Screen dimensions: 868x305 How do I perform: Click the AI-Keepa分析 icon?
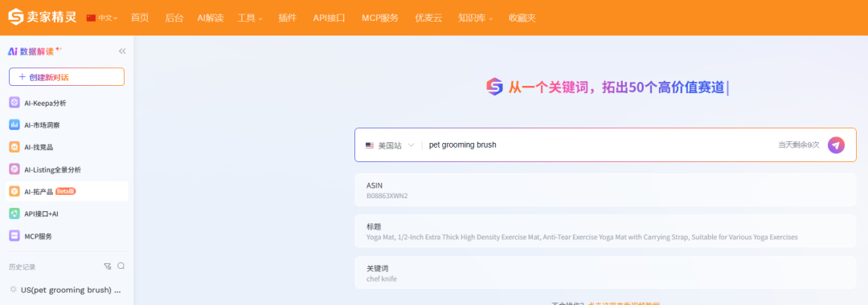[14, 103]
